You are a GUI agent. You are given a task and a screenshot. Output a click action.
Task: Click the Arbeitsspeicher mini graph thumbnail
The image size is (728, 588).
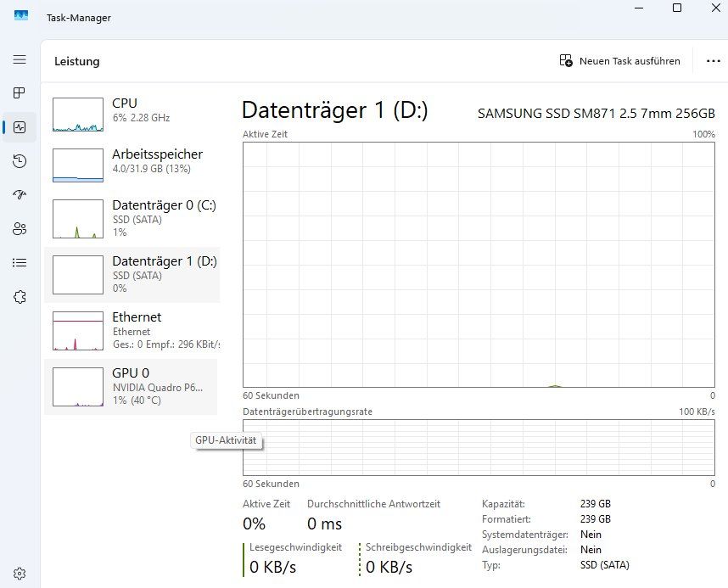point(78,165)
